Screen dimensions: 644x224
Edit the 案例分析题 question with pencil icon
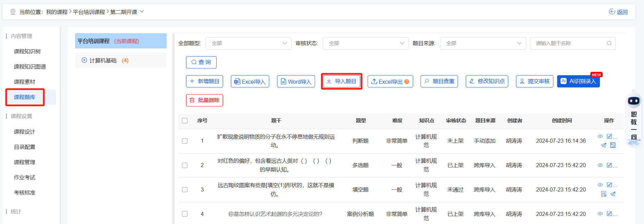pyautogui.click(x=609, y=213)
